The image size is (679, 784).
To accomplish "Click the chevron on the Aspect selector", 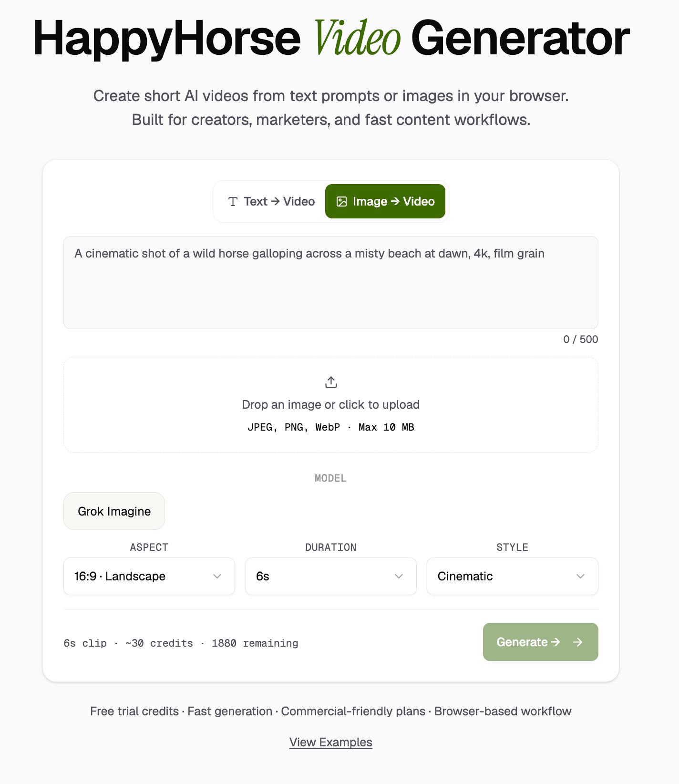I will point(217,576).
